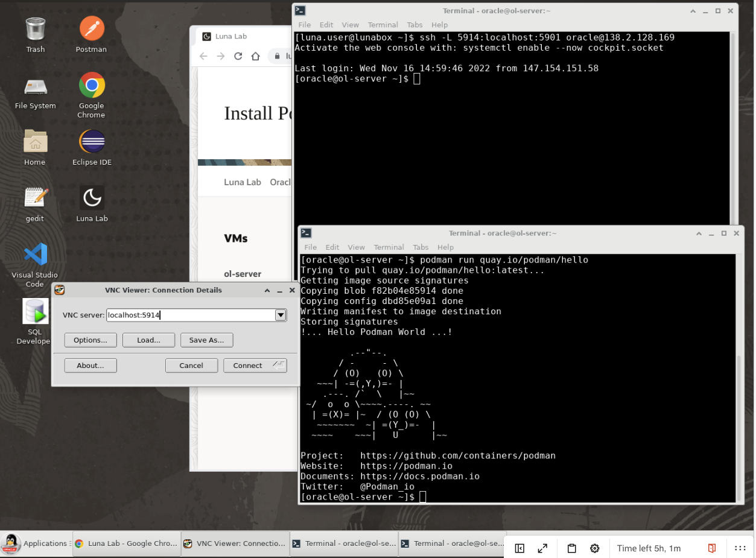Open Tabs menu in podman terminal window
Viewport: 756px width, 558px height.
pyautogui.click(x=421, y=247)
